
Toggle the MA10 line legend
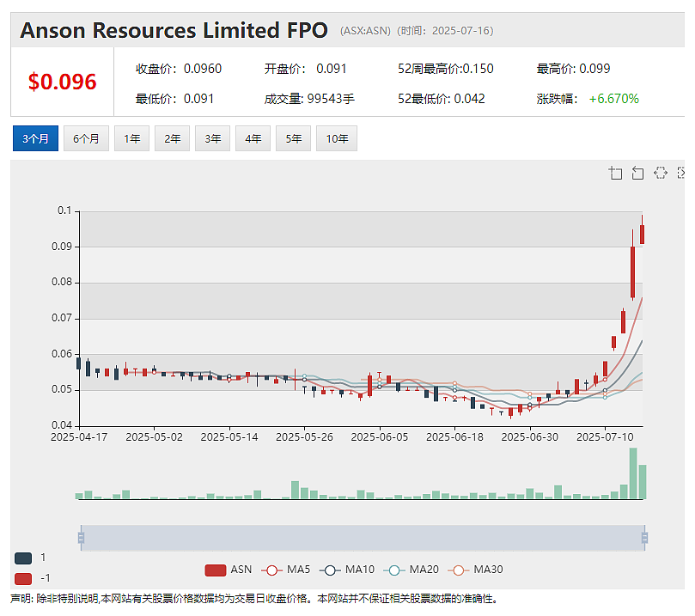pyautogui.click(x=347, y=570)
